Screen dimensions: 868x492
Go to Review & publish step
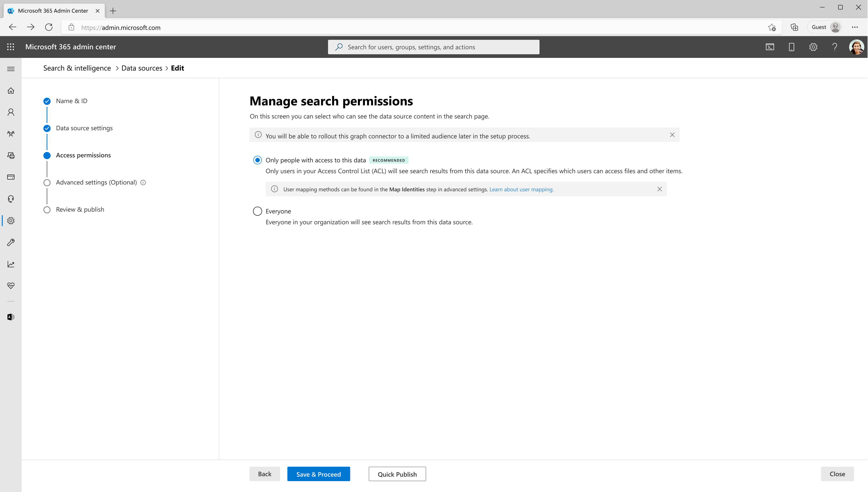(80, 210)
